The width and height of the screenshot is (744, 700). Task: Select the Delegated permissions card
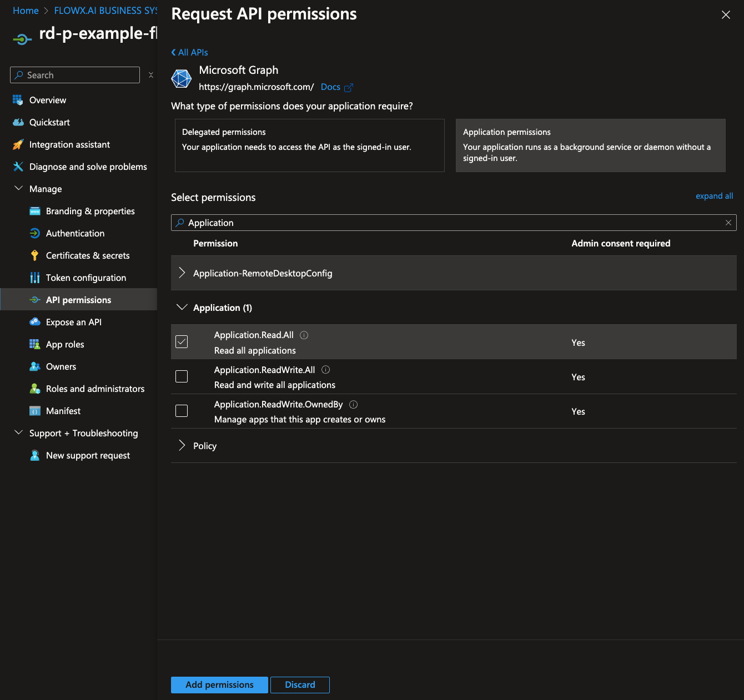pyautogui.click(x=310, y=145)
